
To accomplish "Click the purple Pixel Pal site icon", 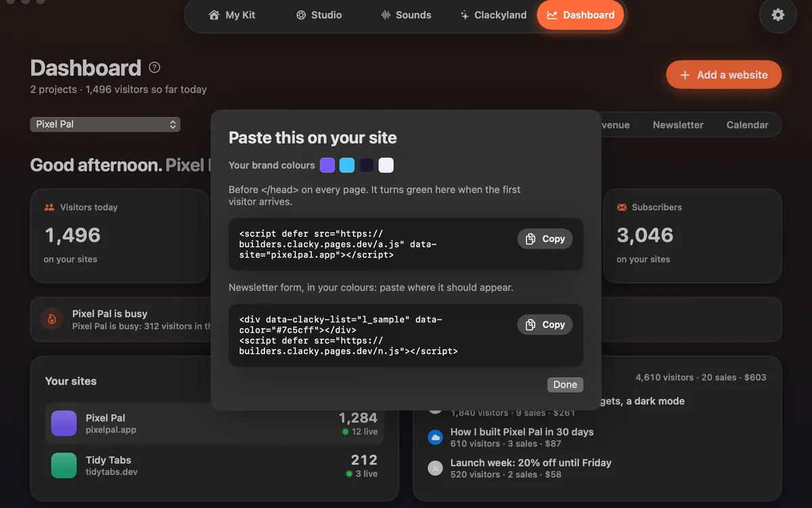I will point(64,423).
